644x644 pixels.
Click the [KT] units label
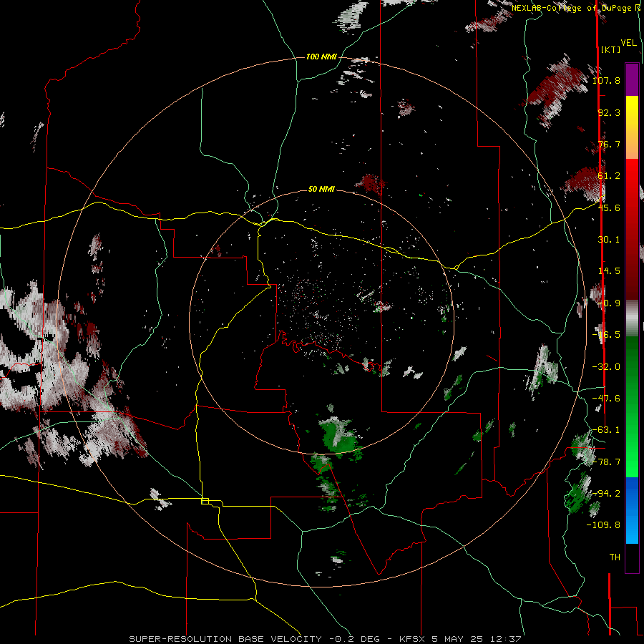pos(611,49)
